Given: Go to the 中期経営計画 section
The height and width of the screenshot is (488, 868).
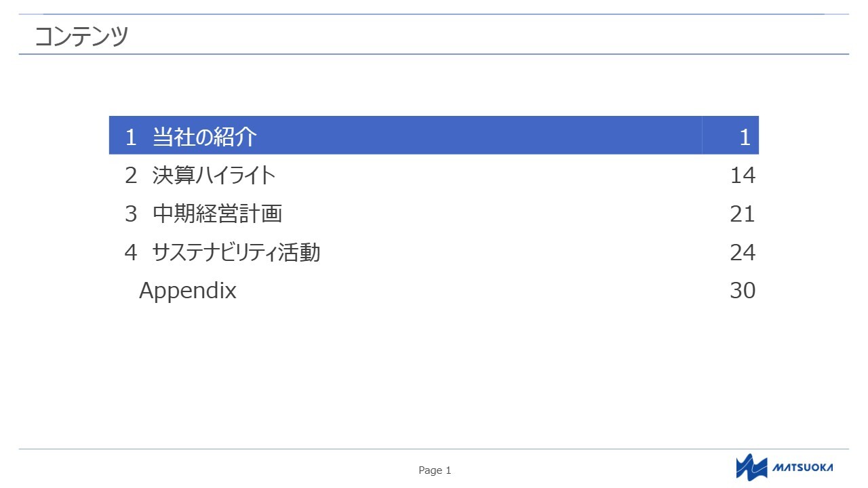Looking at the screenshot, I should click(x=217, y=214).
